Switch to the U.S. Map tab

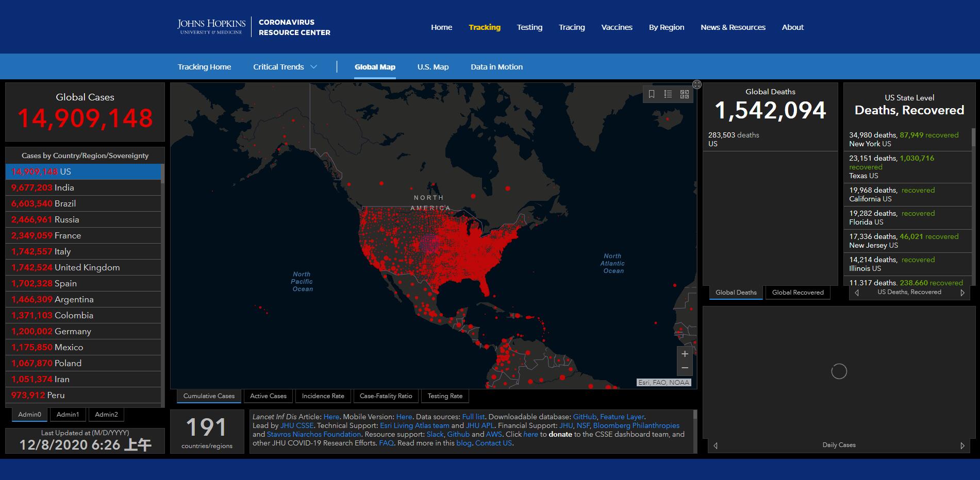point(433,67)
